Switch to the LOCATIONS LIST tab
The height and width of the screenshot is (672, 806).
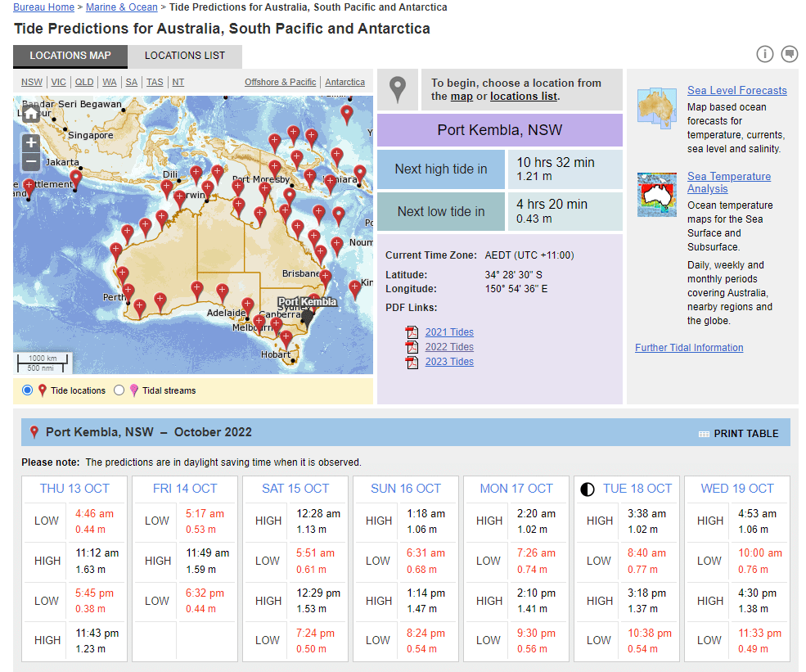pyautogui.click(x=185, y=56)
